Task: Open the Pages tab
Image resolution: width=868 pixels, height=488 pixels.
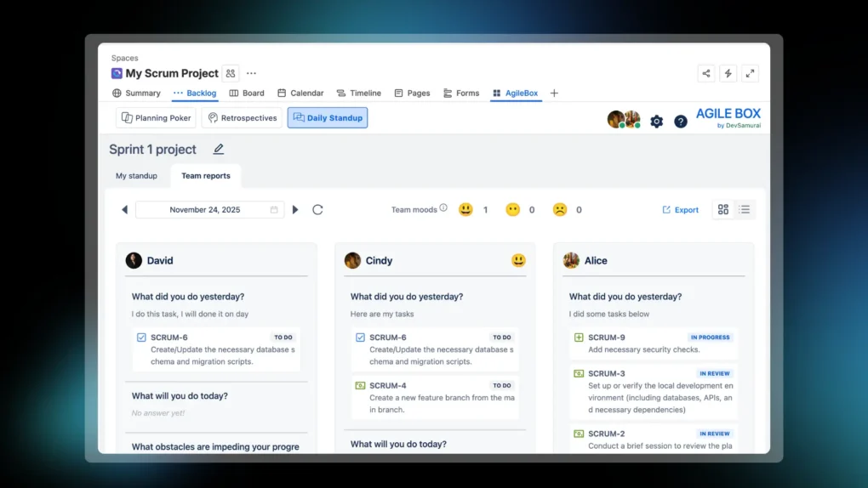Action: pyautogui.click(x=413, y=93)
